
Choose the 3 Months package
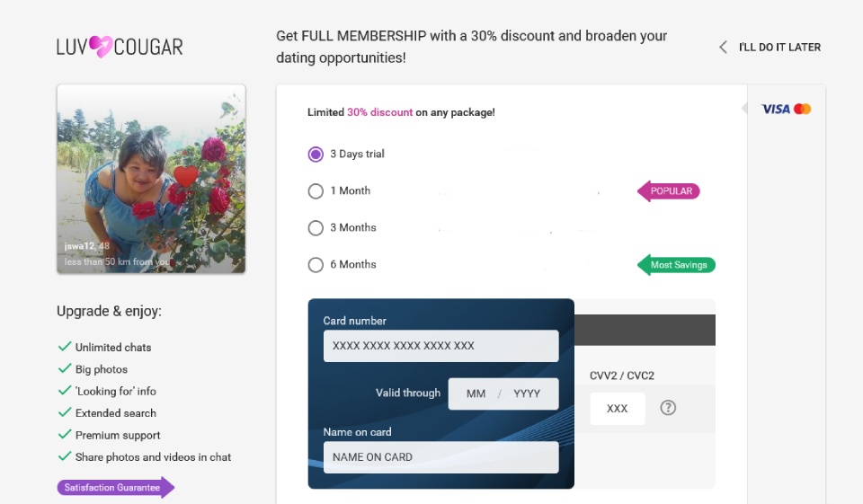pyautogui.click(x=316, y=228)
